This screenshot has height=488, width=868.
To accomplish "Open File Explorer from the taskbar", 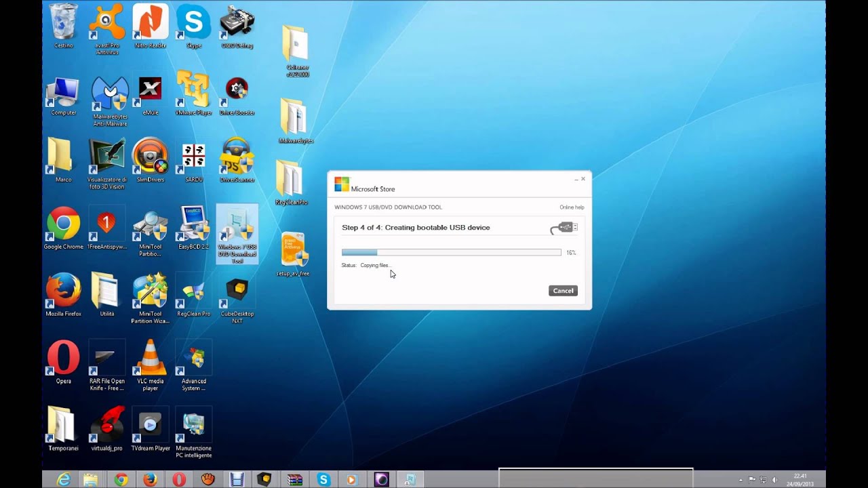I will click(90, 480).
